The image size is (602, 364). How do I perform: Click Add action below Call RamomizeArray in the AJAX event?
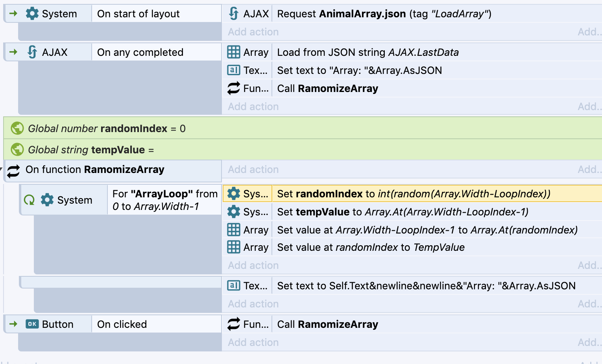(x=253, y=107)
